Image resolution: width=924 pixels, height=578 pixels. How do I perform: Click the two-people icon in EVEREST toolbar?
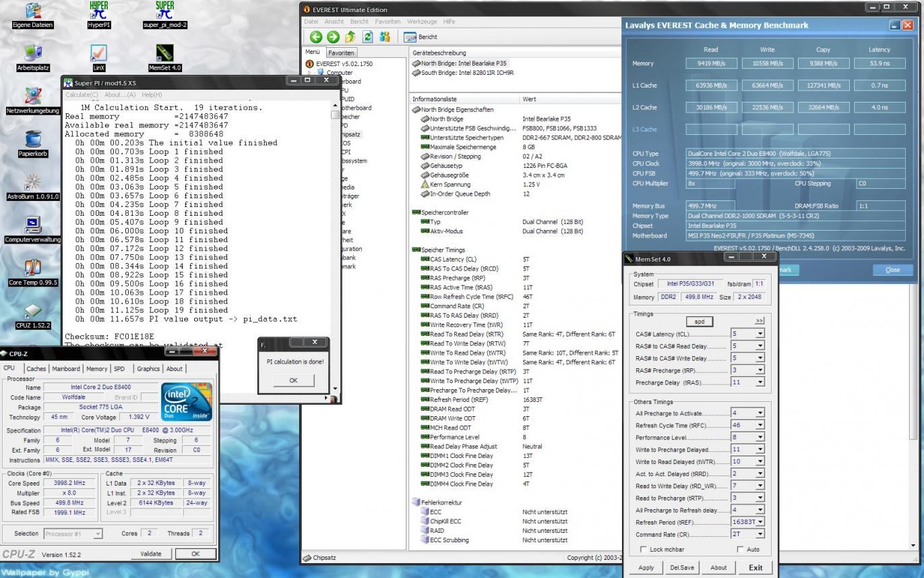coord(386,37)
